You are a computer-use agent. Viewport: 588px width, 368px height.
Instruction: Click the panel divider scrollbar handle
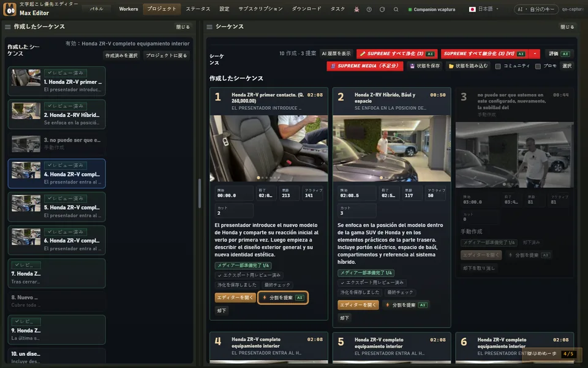200,193
